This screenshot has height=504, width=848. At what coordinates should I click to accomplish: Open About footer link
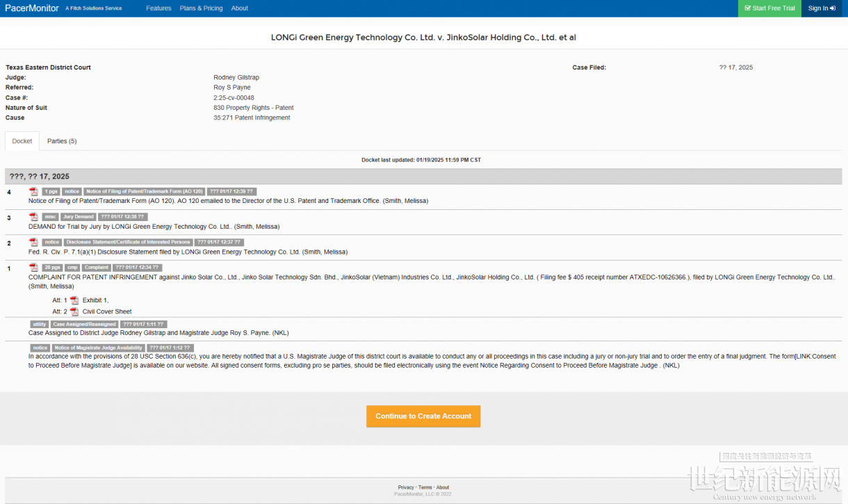443,487
